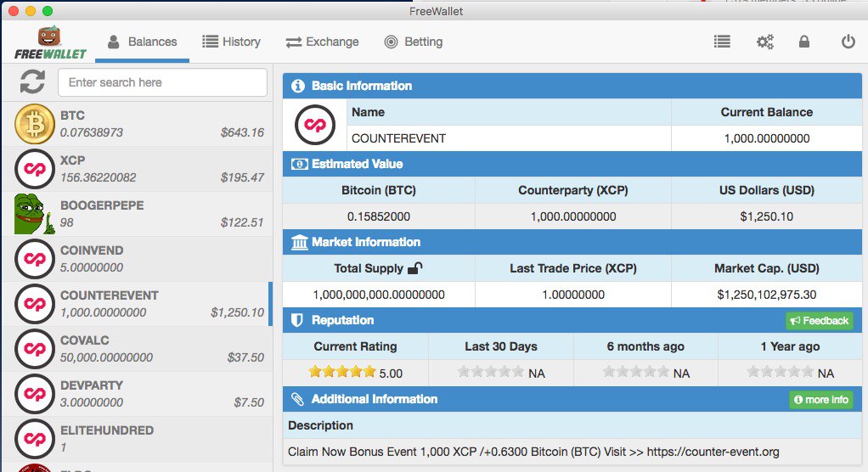The image size is (868, 472).
Task: Open the Balances tab
Action: tap(143, 42)
